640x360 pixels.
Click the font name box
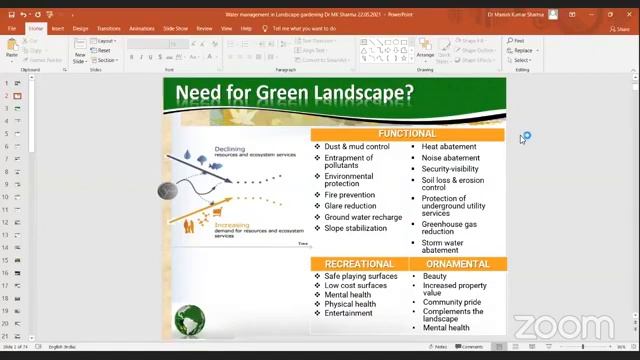point(148,44)
